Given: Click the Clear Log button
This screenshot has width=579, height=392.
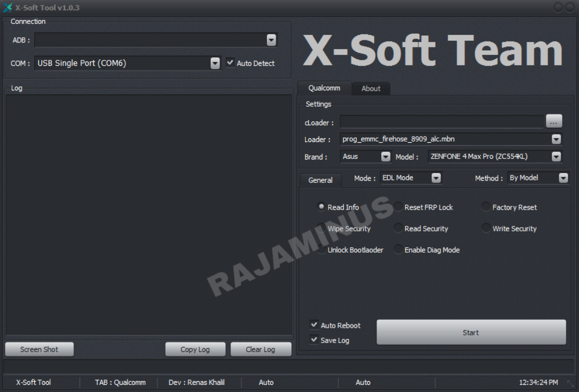Looking at the screenshot, I should point(261,349).
